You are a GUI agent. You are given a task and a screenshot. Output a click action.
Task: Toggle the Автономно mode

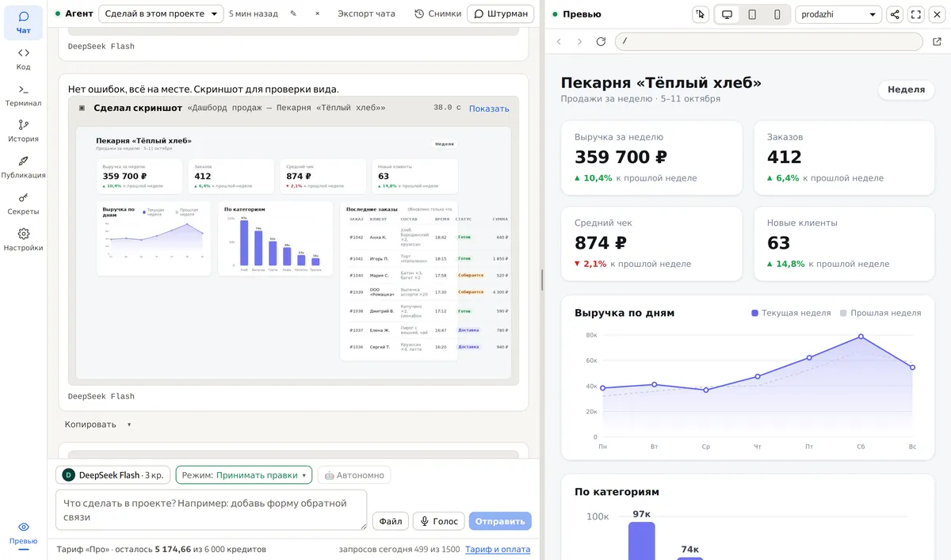tap(354, 475)
